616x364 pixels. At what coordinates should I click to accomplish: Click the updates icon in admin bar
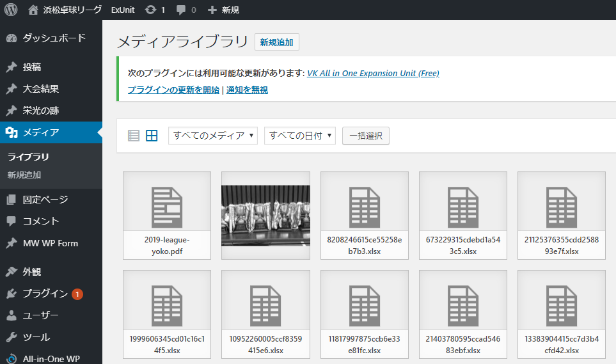150,10
